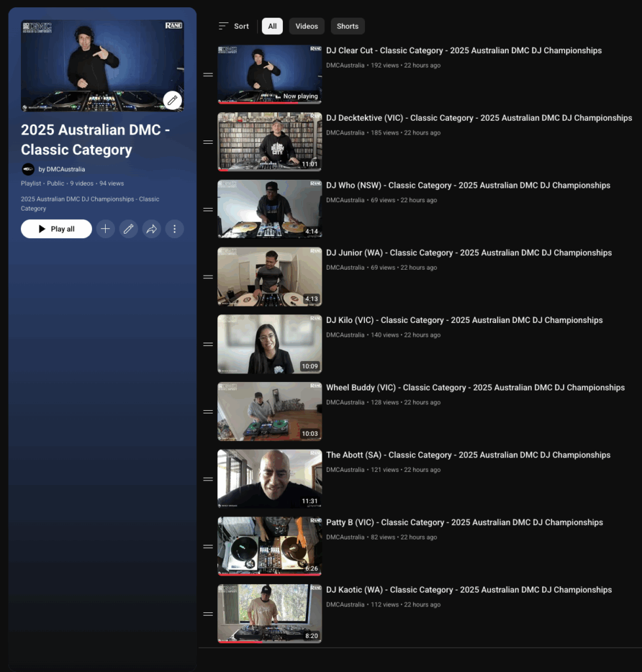Open the Sort dropdown
642x672 pixels.
[x=234, y=26]
